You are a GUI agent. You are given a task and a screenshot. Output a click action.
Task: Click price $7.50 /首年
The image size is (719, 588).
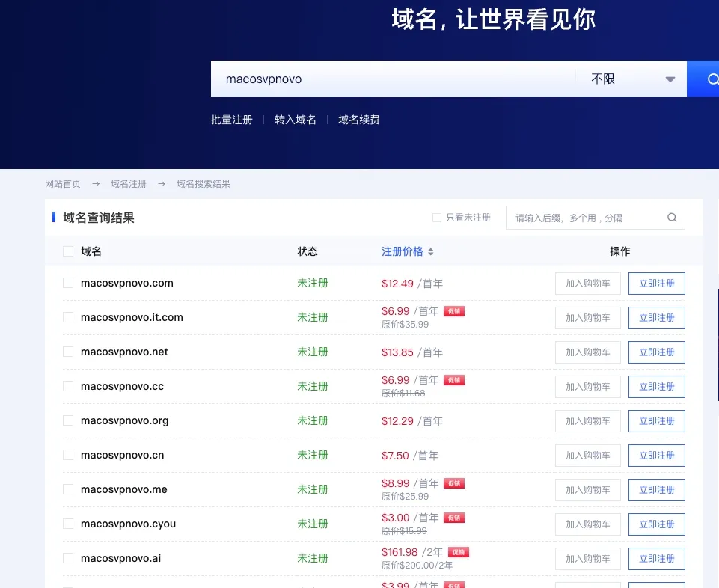click(410, 456)
